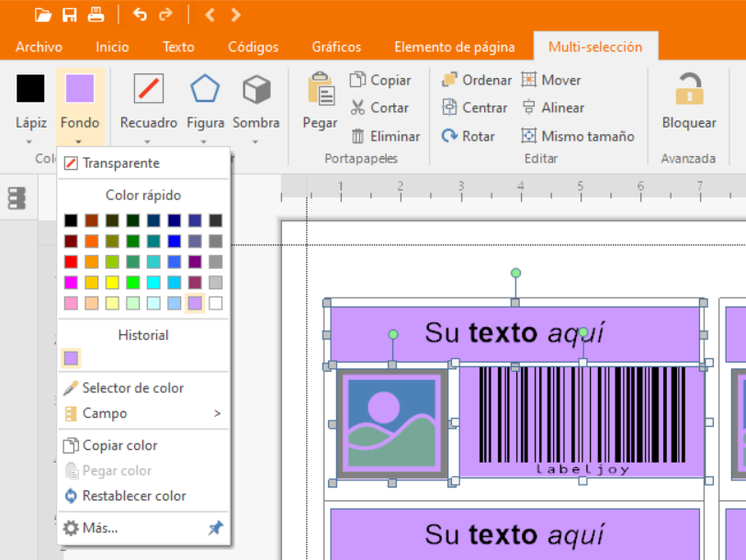
Task: Expand the Sombra dropdown arrow
Action: coord(255,141)
